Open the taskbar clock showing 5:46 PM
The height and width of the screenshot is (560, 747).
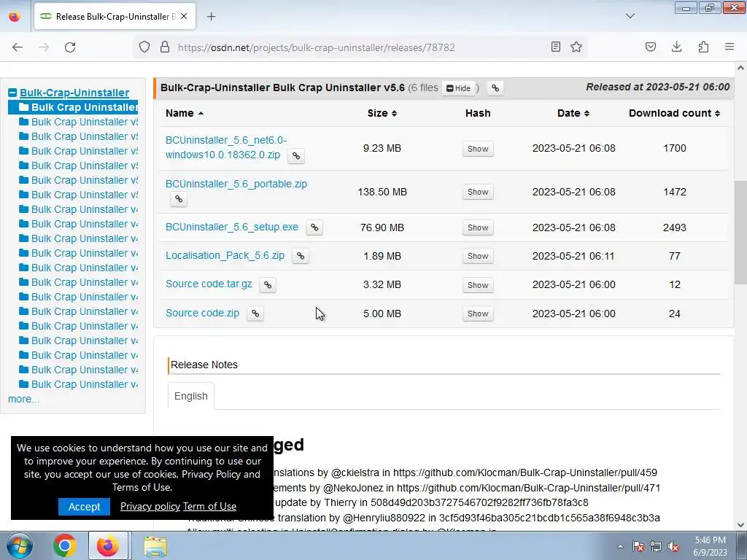pos(710,546)
